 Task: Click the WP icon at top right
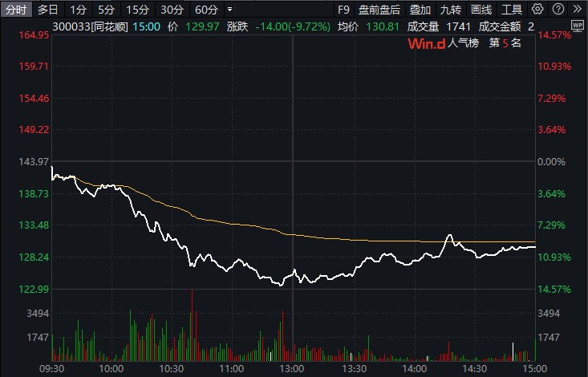[x=578, y=26]
